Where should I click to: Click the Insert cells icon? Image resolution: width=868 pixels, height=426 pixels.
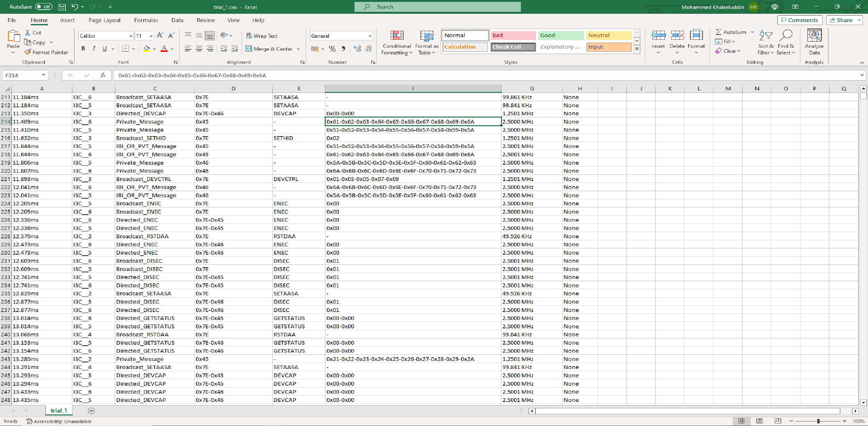click(x=658, y=36)
